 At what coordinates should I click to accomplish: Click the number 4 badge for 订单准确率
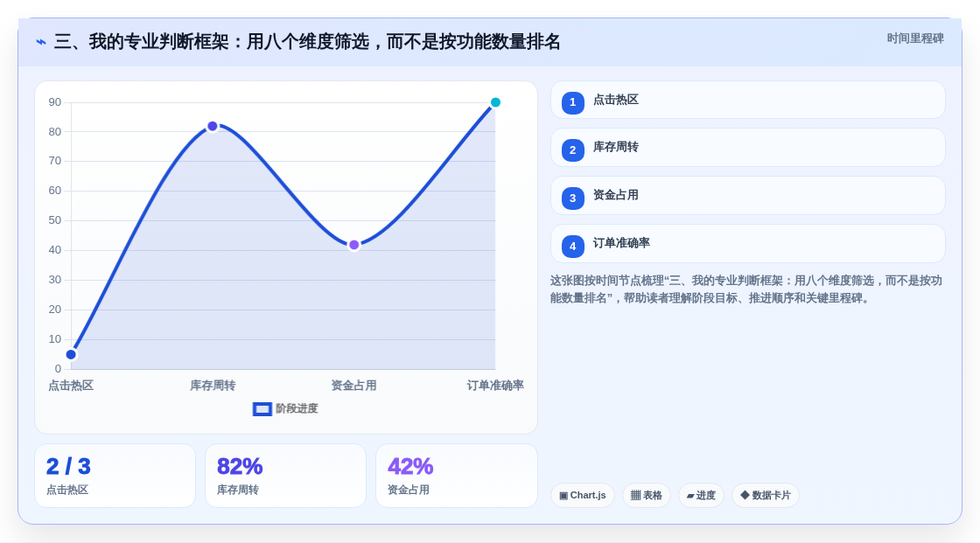572,247
